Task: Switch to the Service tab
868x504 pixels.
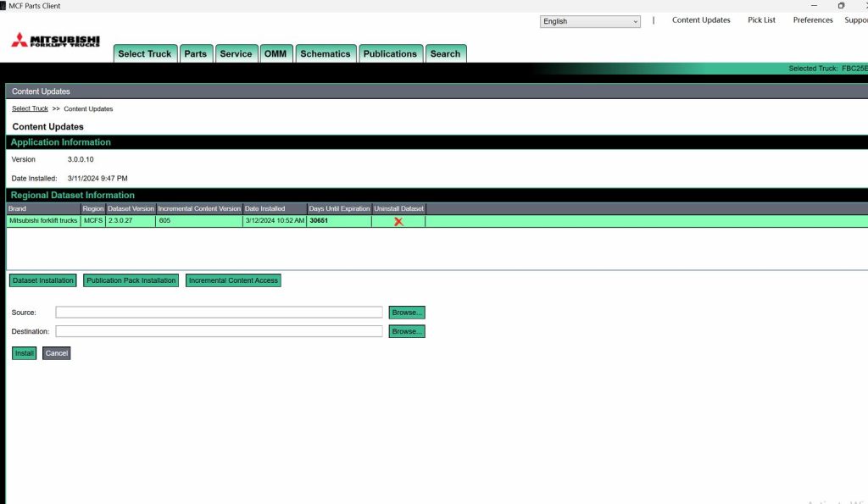Action: (236, 53)
